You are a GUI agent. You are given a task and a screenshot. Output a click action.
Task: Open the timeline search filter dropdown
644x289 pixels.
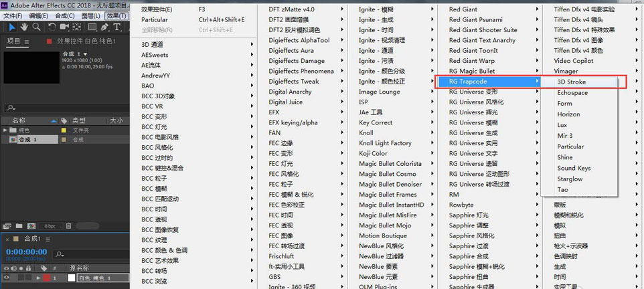pyautogui.click(x=60, y=254)
